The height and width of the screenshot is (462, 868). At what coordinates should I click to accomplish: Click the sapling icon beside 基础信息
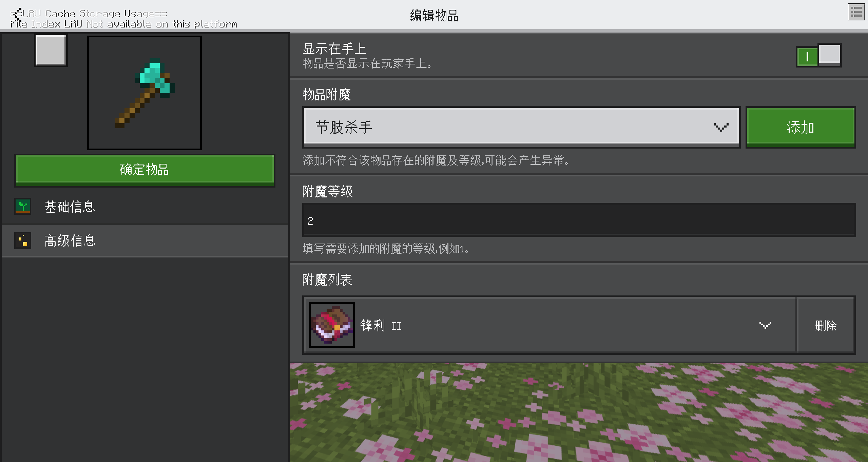23,206
